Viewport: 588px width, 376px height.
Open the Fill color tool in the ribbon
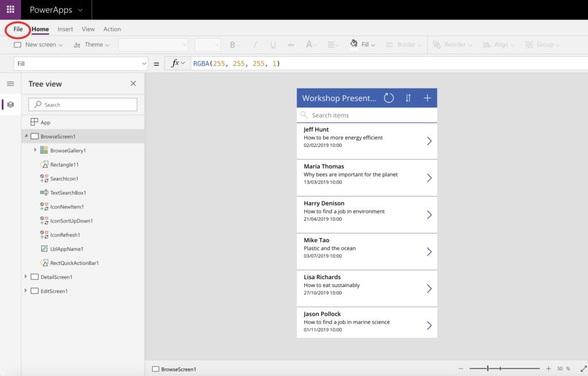coord(362,44)
